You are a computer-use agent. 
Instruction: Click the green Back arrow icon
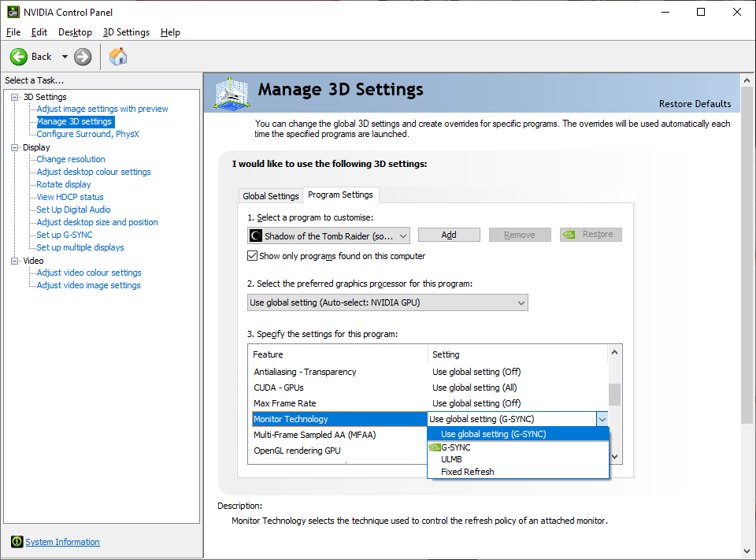click(19, 57)
